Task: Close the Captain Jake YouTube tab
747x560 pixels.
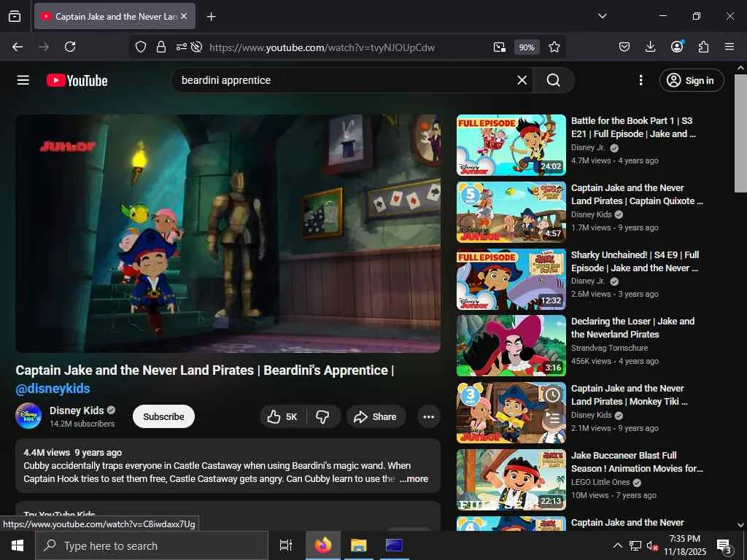Action: 184,16
